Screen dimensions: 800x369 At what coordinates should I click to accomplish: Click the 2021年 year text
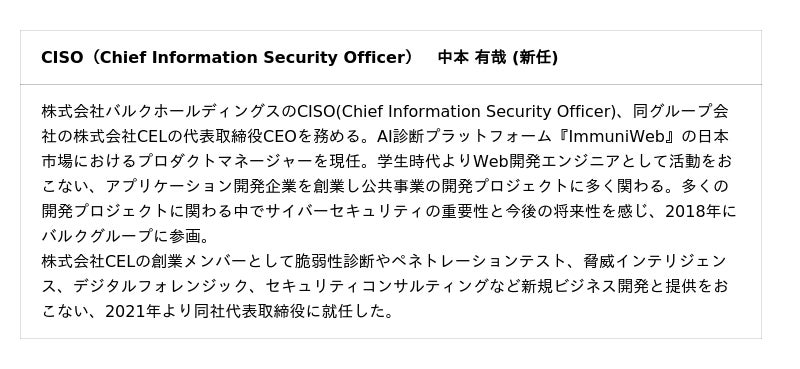point(133,311)
